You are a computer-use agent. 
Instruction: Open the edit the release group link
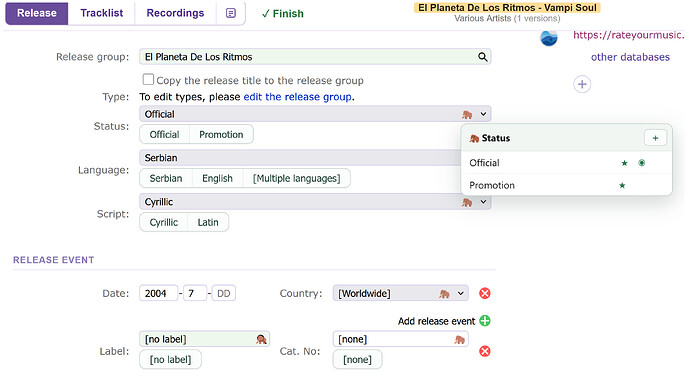coord(297,97)
